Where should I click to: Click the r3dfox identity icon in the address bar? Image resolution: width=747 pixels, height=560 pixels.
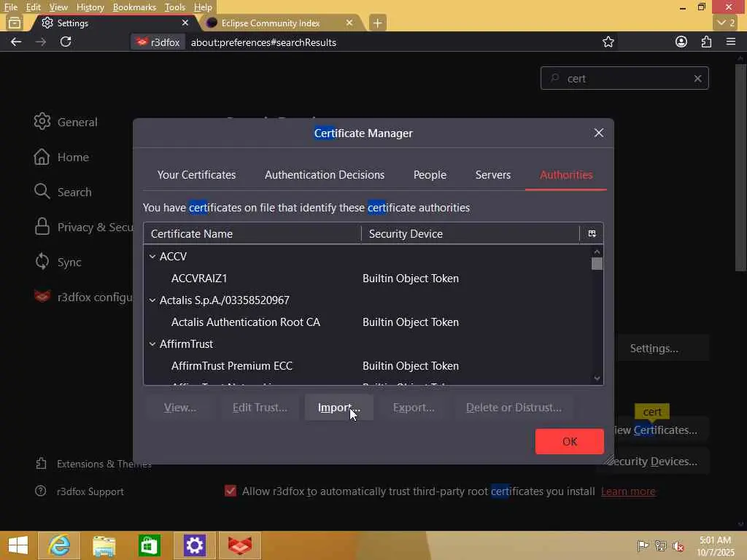[x=158, y=42]
